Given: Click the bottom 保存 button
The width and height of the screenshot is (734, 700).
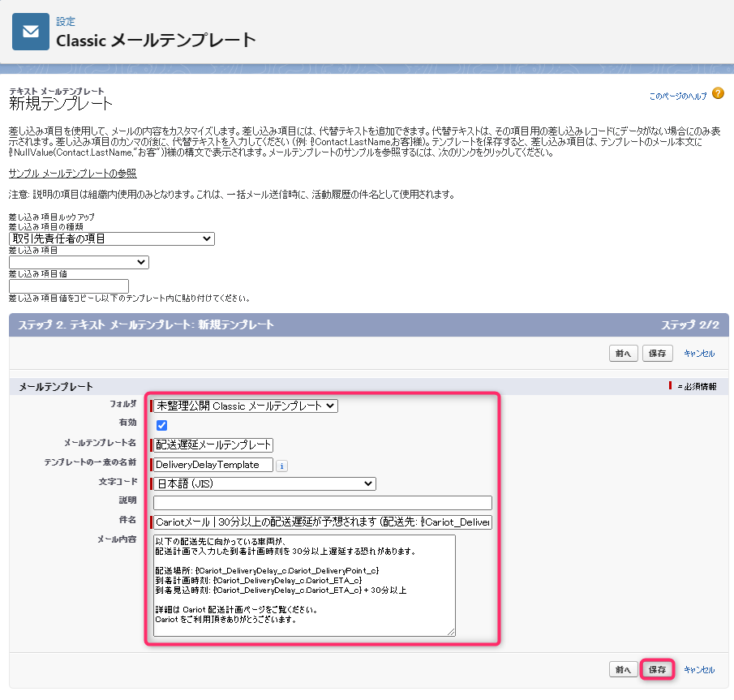Looking at the screenshot, I should tap(657, 669).
